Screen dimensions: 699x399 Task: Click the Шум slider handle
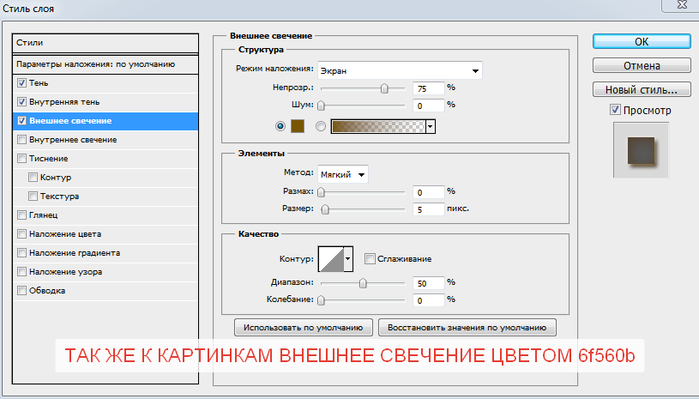pyautogui.click(x=321, y=106)
